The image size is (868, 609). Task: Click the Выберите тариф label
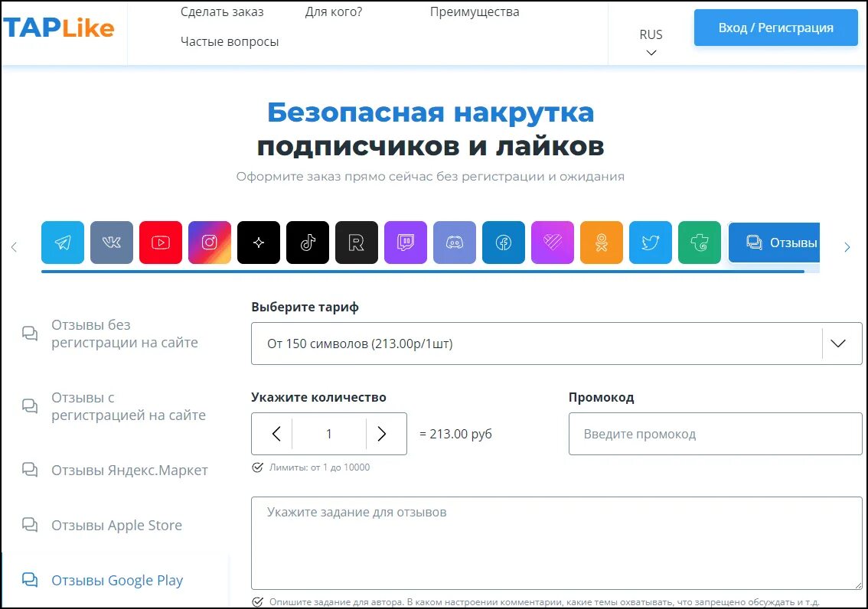pos(305,307)
